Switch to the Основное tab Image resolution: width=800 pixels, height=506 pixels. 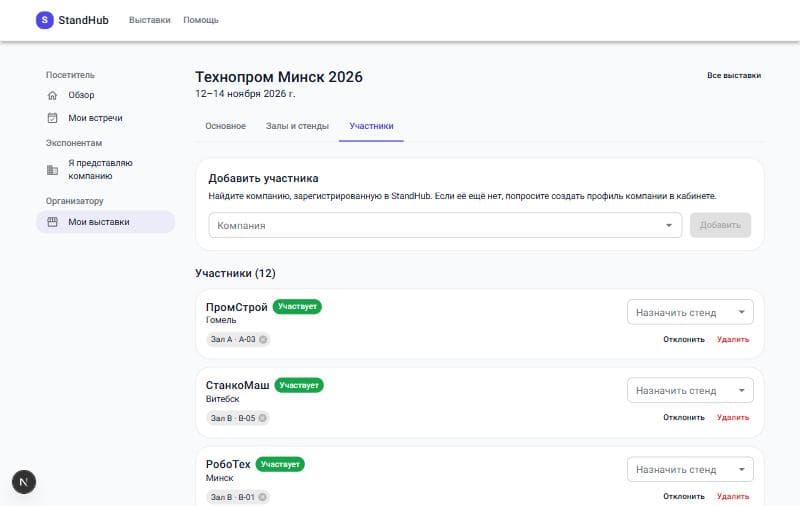226,126
